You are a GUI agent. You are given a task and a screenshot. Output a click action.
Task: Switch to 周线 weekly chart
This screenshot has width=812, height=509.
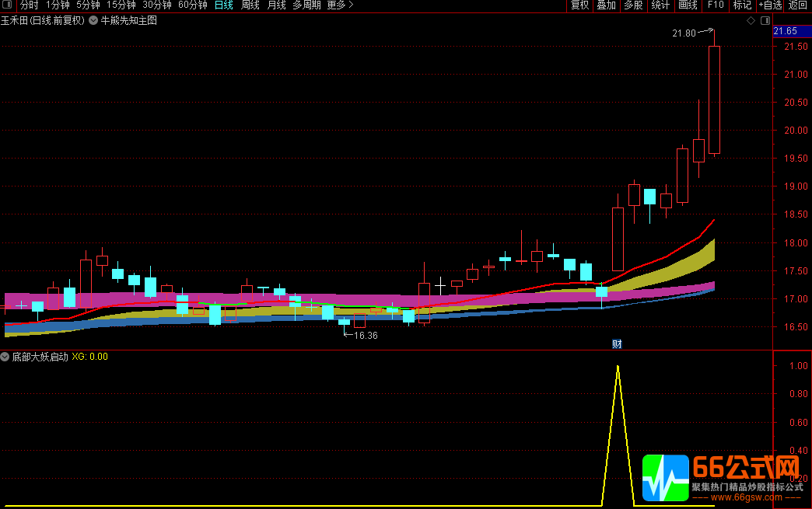pyautogui.click(x=250, y=5)
